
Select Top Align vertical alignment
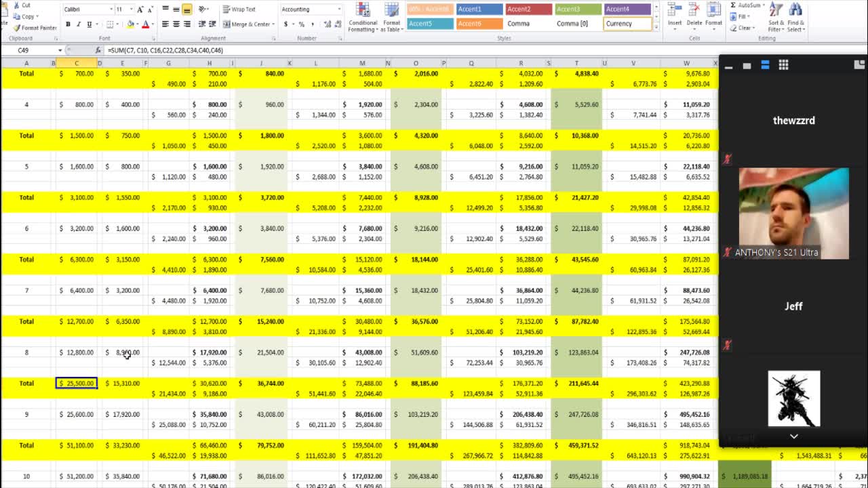point(165,9)
